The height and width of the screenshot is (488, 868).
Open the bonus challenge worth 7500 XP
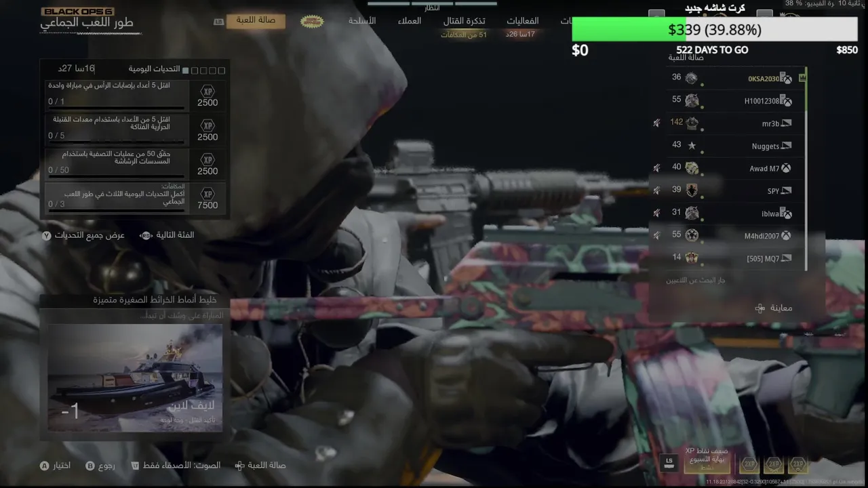click(x=136, y=198)
